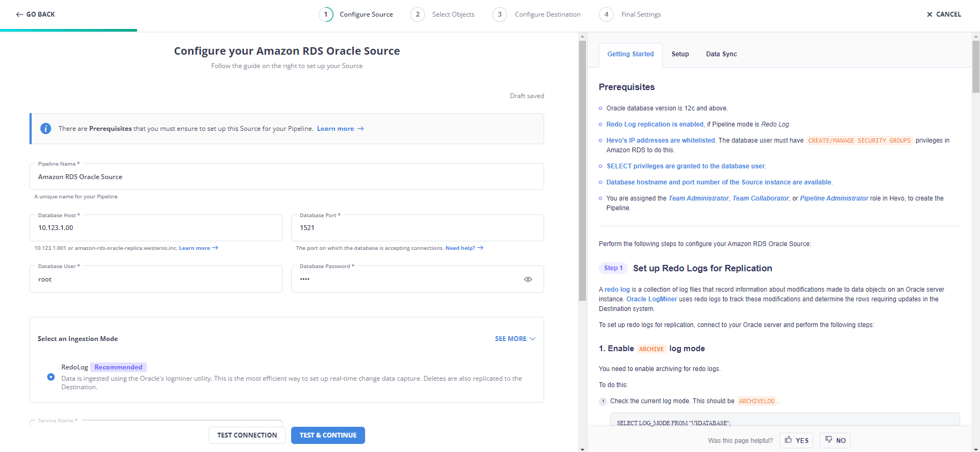This screenshot has width=980, height=452.
Task: Click the form panel vertical scrollbar thumb
Action: coord(582,171)
